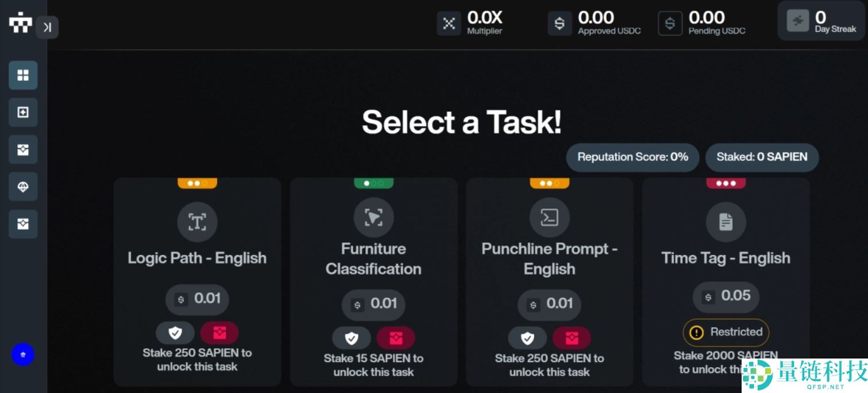Open the Day Streak counter
This screenshot has width=868, height=393.
click(x=821, y=21)
